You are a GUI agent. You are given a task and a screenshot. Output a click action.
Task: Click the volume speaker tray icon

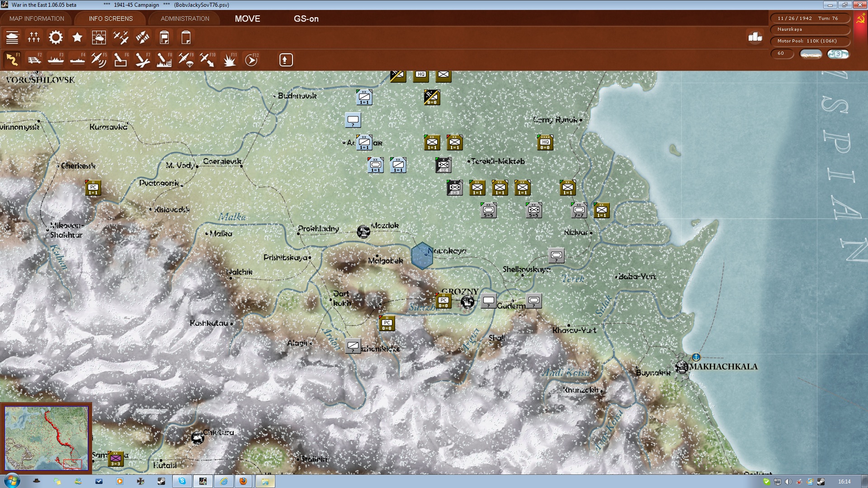coord(788,482)
